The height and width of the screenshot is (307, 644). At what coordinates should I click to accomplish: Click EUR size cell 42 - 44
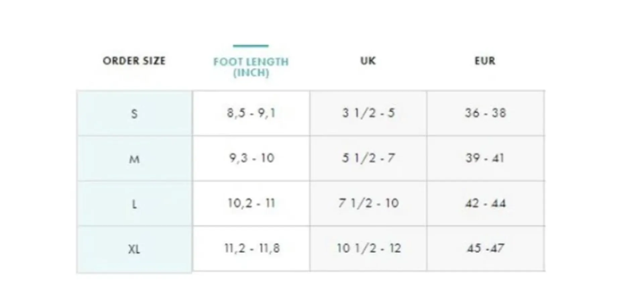click(486, 203)
